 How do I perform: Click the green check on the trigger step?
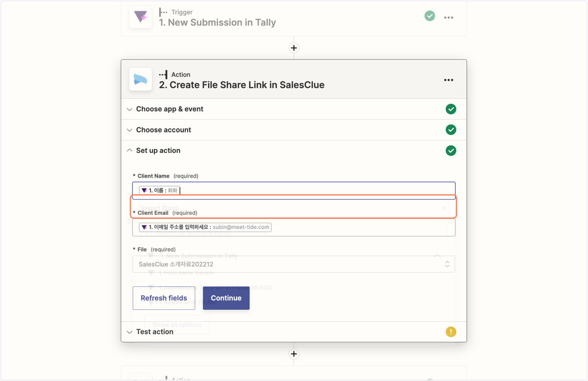[430, 16]
